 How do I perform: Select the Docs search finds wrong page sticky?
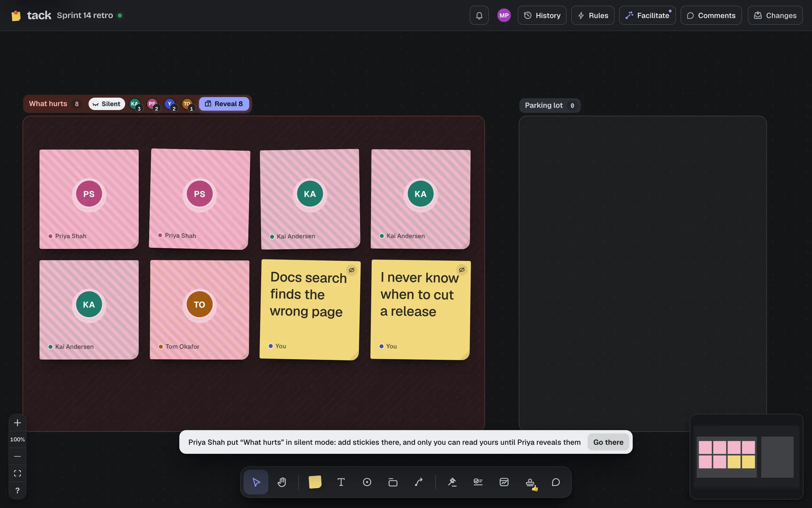pos(310,310)
